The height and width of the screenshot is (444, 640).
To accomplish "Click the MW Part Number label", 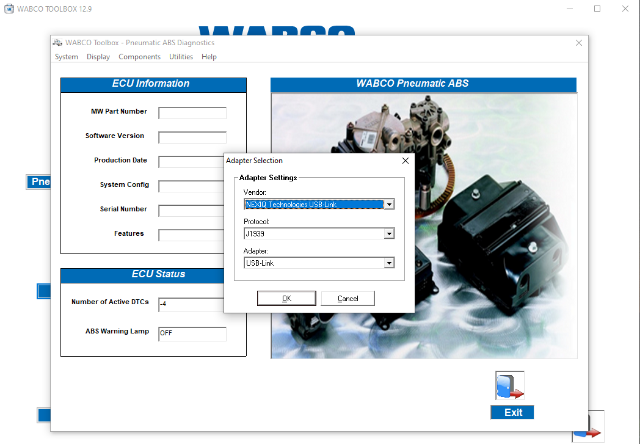I will point(119,111).
